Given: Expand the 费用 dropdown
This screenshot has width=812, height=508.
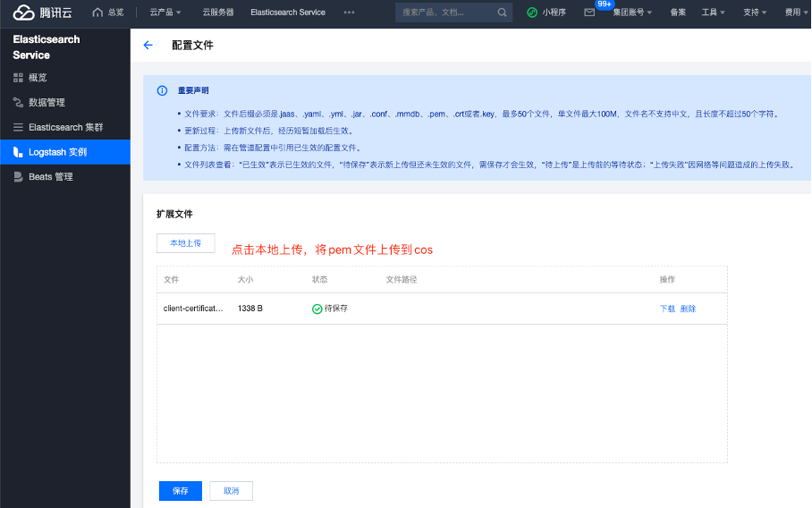Looking at the screenshot, I should pos(796,13).
